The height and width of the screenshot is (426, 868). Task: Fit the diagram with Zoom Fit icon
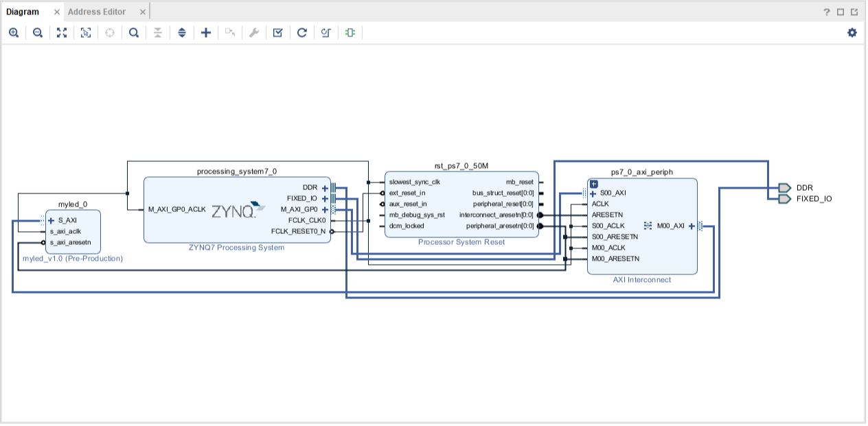coord(62,32)
